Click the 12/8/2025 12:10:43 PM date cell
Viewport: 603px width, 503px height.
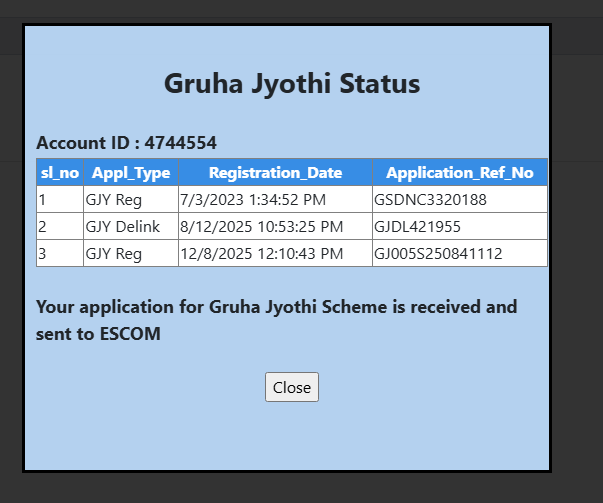262,254
